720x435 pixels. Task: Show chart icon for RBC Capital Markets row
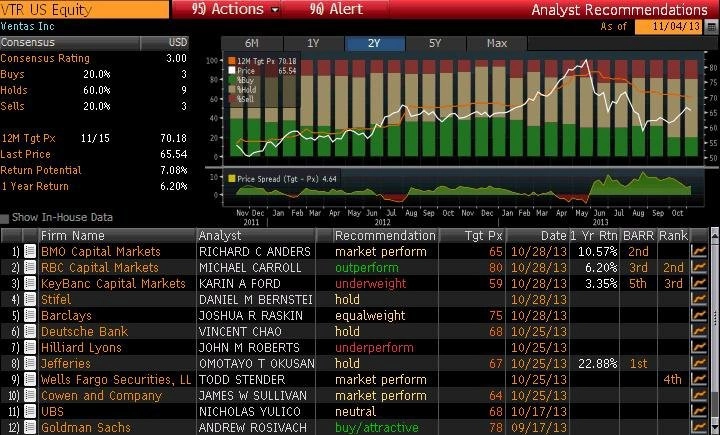pyautogui.click(x=698, y=267)
